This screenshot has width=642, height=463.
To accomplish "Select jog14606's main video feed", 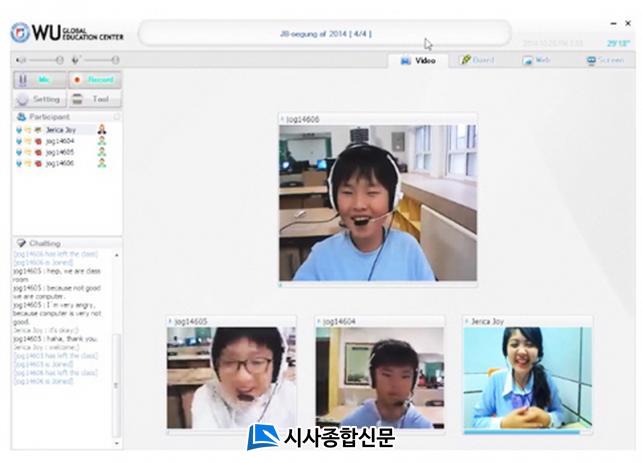I will (377, 202).
